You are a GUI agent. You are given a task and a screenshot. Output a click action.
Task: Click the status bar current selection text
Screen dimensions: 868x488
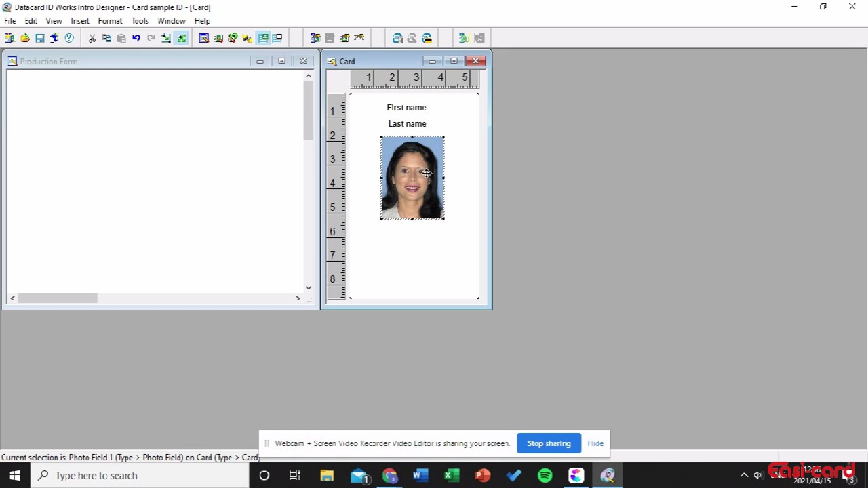coord(131,457)
